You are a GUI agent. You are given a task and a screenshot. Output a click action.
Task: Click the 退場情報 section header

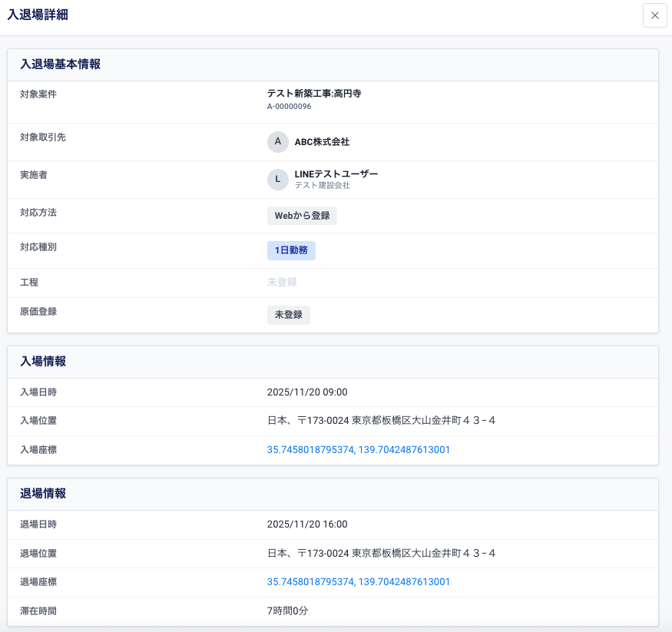click(43, 494)
